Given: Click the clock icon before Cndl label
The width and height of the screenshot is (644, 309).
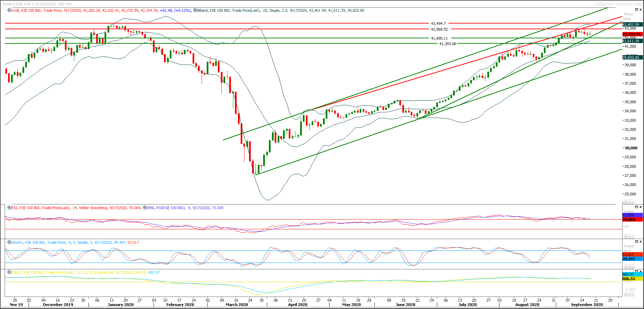Looking at the screenshot, I should 9,10.
